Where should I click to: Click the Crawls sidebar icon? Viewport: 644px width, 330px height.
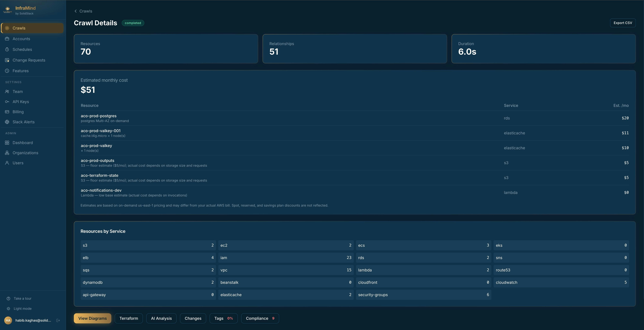[7, 28]
